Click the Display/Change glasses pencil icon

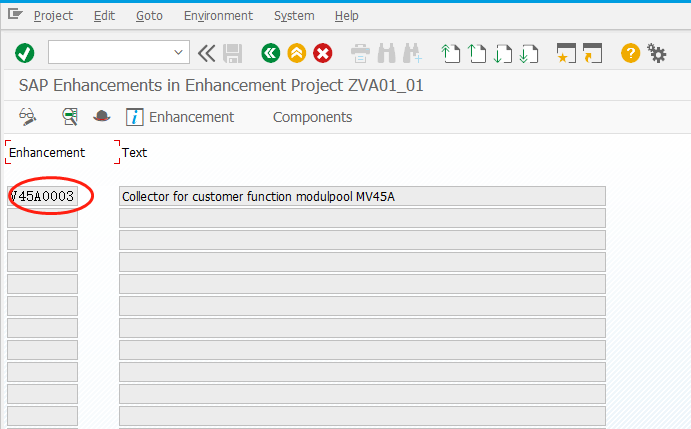(x=28, y=117)
